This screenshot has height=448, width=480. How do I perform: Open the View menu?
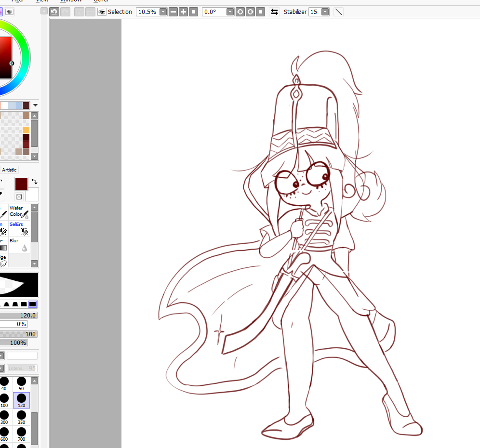tap(42, 1)
